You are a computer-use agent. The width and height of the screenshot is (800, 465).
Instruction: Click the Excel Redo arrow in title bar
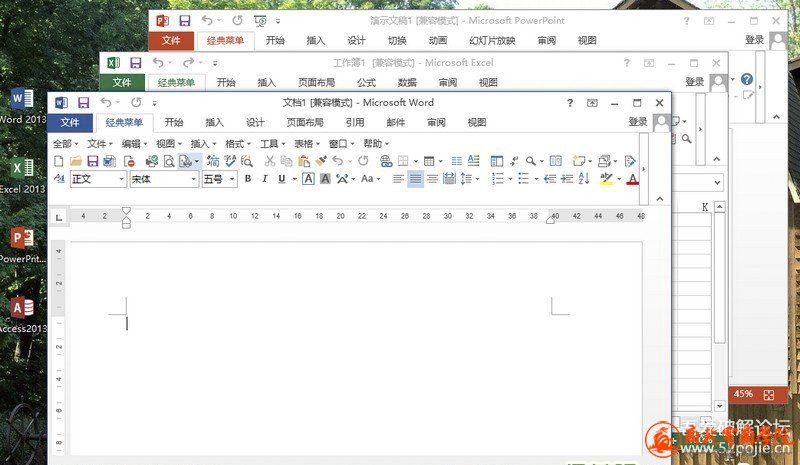point(188,63)
